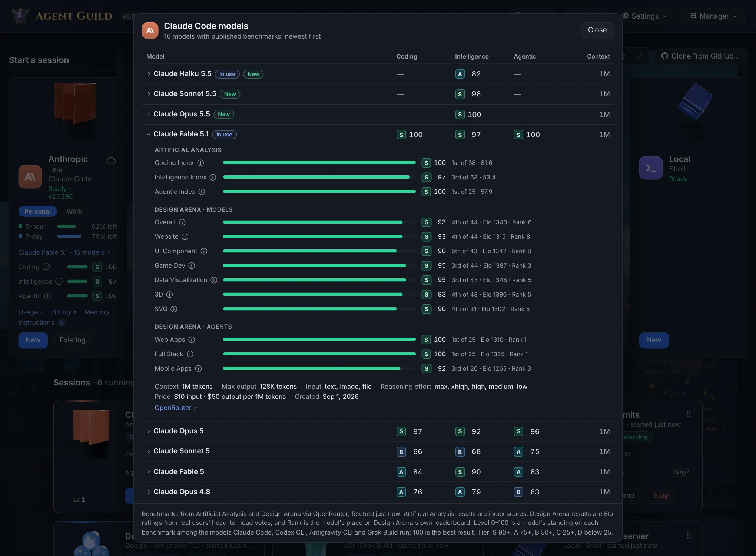
Task: Click the Claude Code logo in dialog header
Action: pyautogui.click(x=150, y=30)
